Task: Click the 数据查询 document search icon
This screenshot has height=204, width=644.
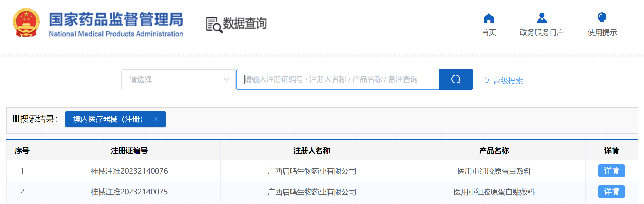Action: tap(214, 25)
